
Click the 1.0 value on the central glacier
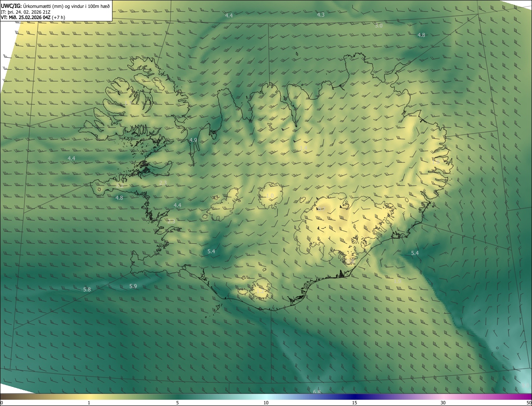[x=270, y=196]
